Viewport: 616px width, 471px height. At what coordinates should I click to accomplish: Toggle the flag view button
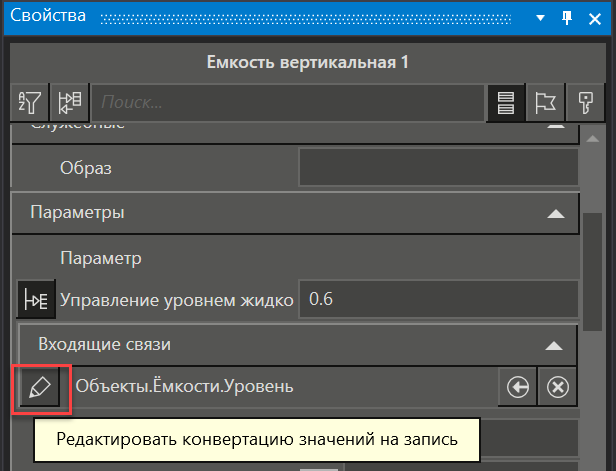544,102
